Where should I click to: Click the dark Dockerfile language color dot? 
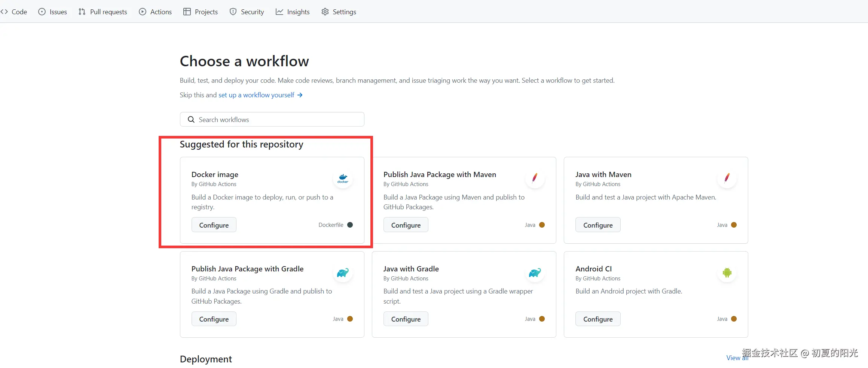[350, 225]
